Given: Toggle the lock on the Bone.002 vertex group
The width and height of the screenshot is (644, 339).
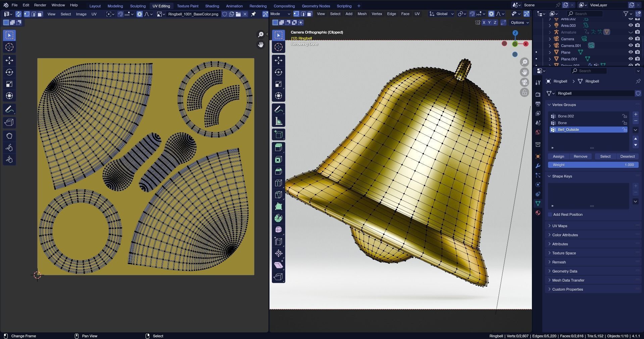Looking at the screenshot, I should pos(625,116).
